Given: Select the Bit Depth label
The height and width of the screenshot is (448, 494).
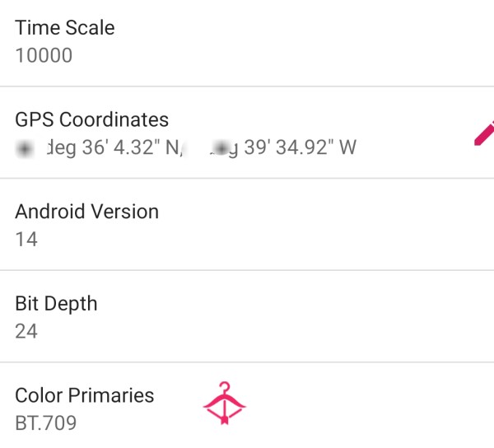Looking at the screenshot, I should tap(56, 304).
